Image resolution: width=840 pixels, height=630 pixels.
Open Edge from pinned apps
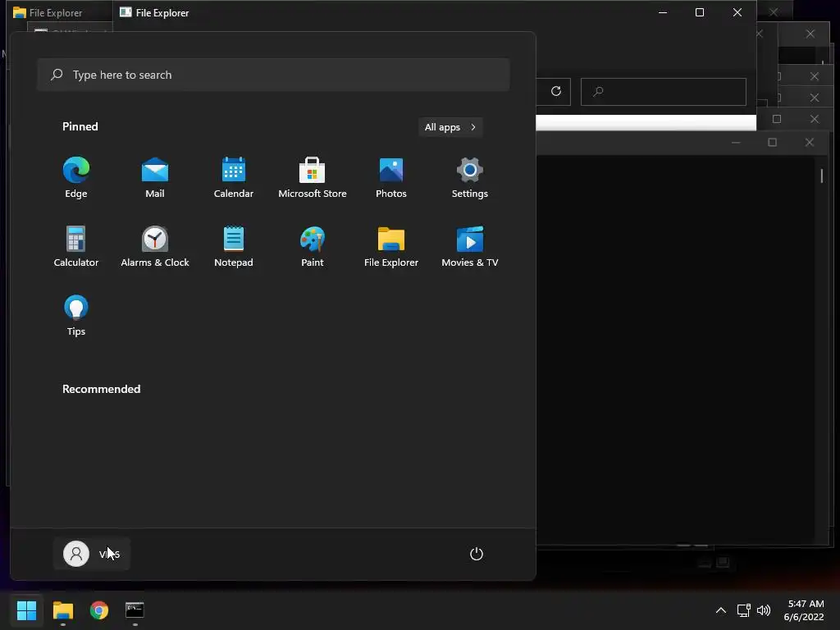[x=76, y=177]
